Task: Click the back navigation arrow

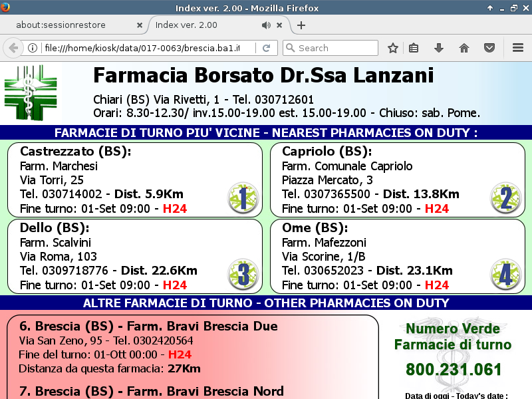Action: [x=13, y=48]
